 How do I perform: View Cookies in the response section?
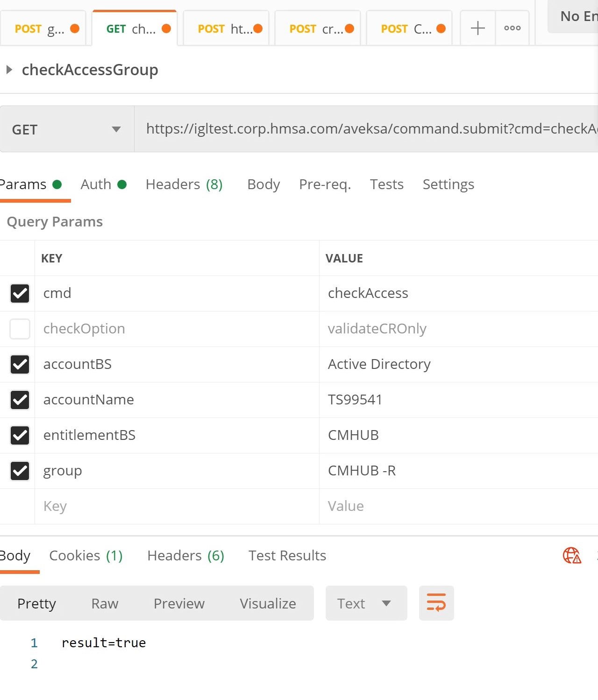(x=74, y=555)
